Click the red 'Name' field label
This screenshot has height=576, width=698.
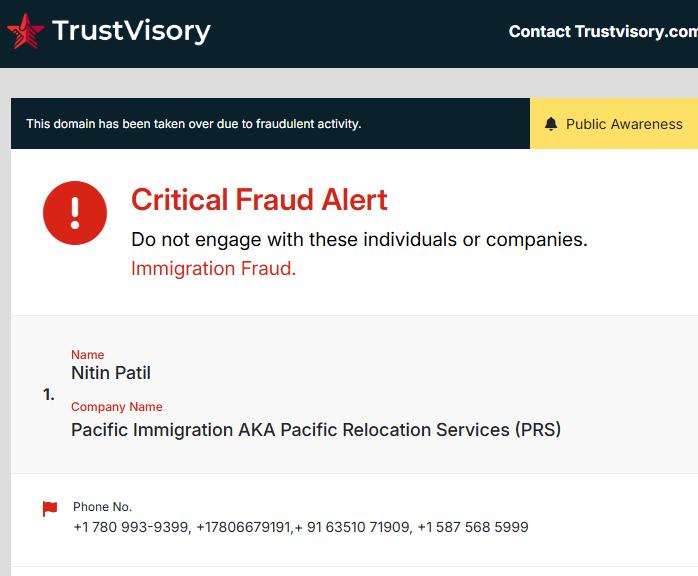[x=87, y=355]
